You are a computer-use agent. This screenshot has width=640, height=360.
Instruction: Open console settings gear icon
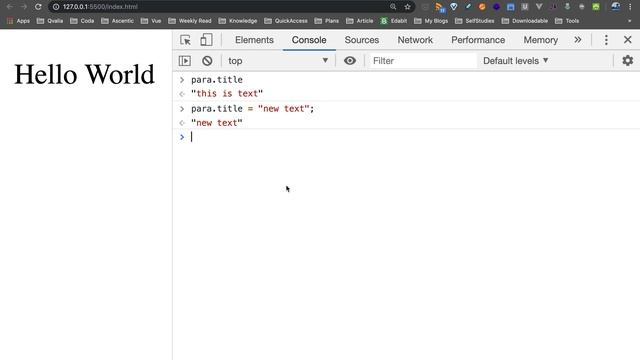pos(627,61)
